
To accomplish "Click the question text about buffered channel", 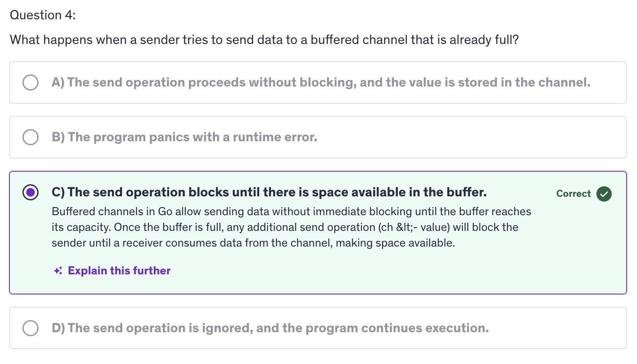I will (x=264, y=40).
